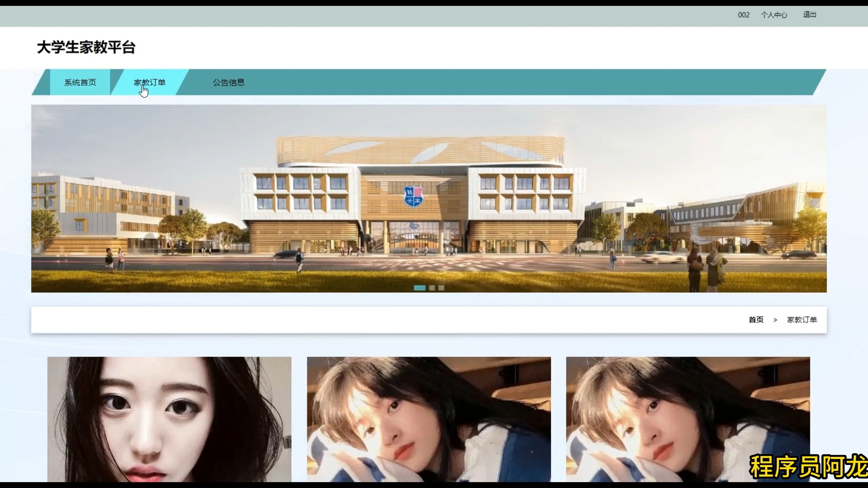The height and width of the screenshot is (488, 868).
Task: Click the carousel previous arrow on banner
Action: coord(47,198)
